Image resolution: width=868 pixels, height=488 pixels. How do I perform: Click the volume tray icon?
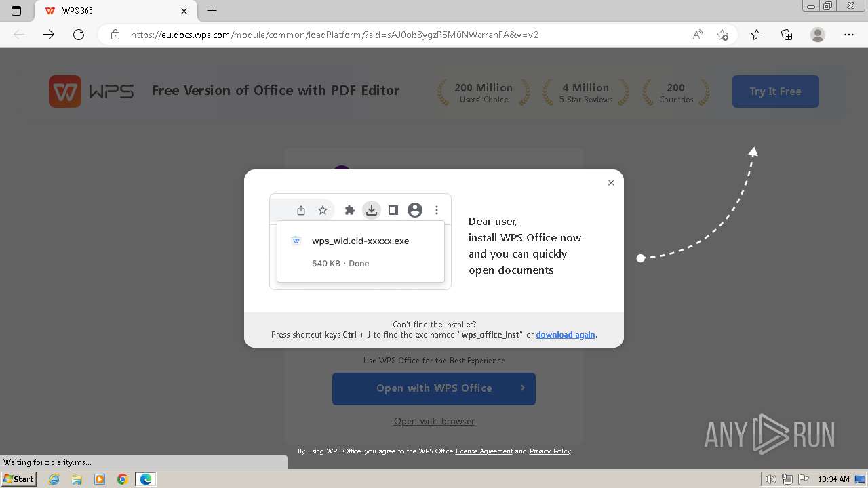771,479
